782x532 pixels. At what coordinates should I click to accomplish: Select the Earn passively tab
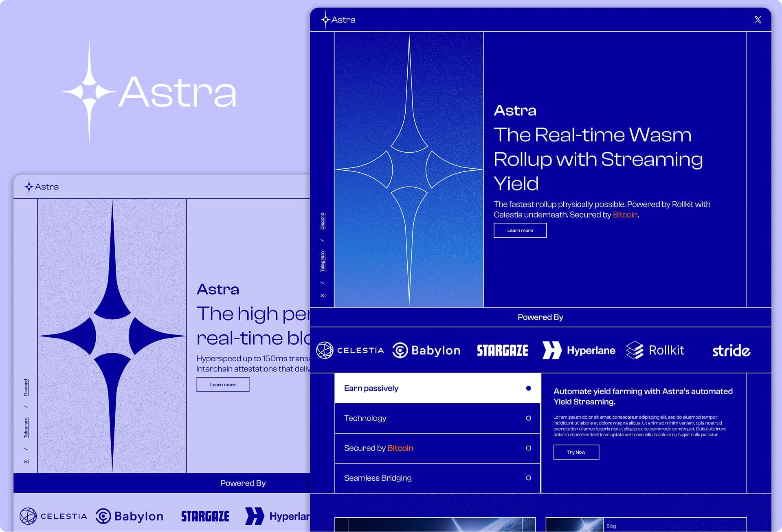point(438,388)
